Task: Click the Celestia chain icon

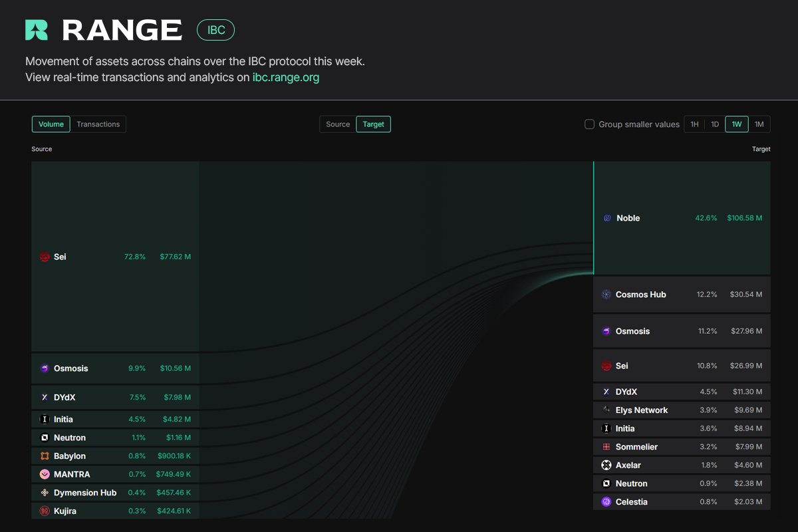Action: point(606,502)
